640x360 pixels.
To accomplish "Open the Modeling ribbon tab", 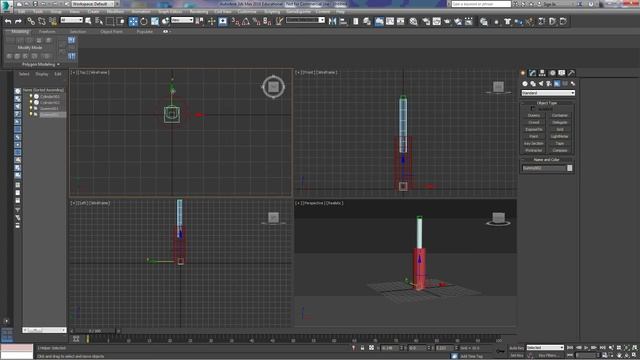I will point(20,31).
